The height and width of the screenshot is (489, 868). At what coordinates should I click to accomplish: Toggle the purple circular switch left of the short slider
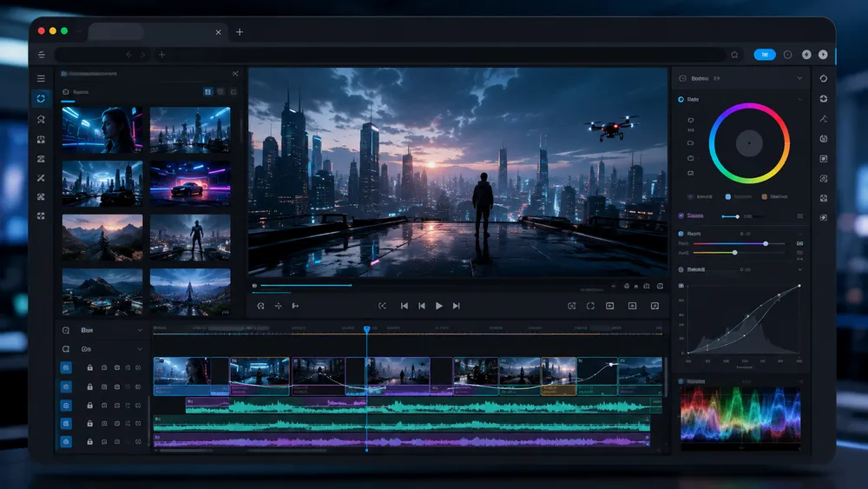(681, 216)
